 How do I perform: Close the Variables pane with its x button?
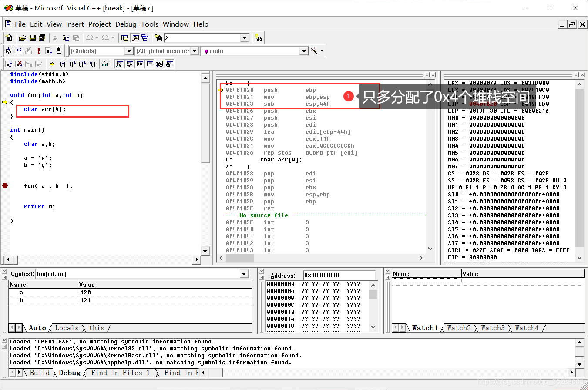point(4,272)
